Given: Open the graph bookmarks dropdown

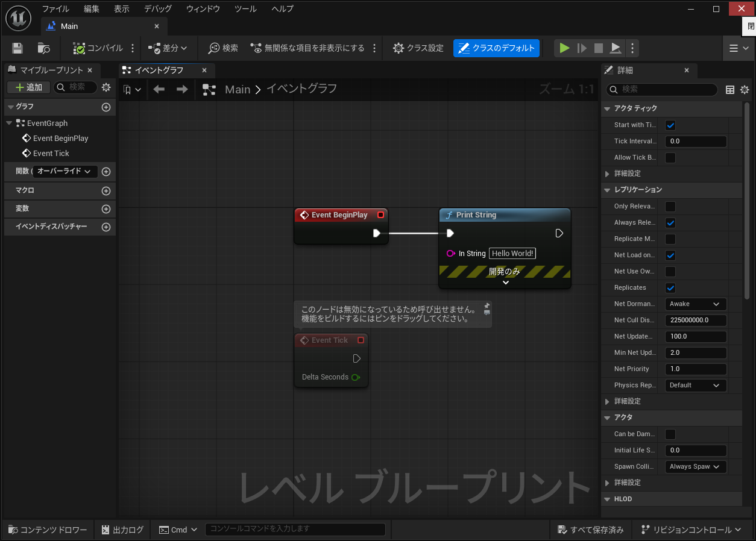Looking at the screenshot, I should [x=132, y=90].
